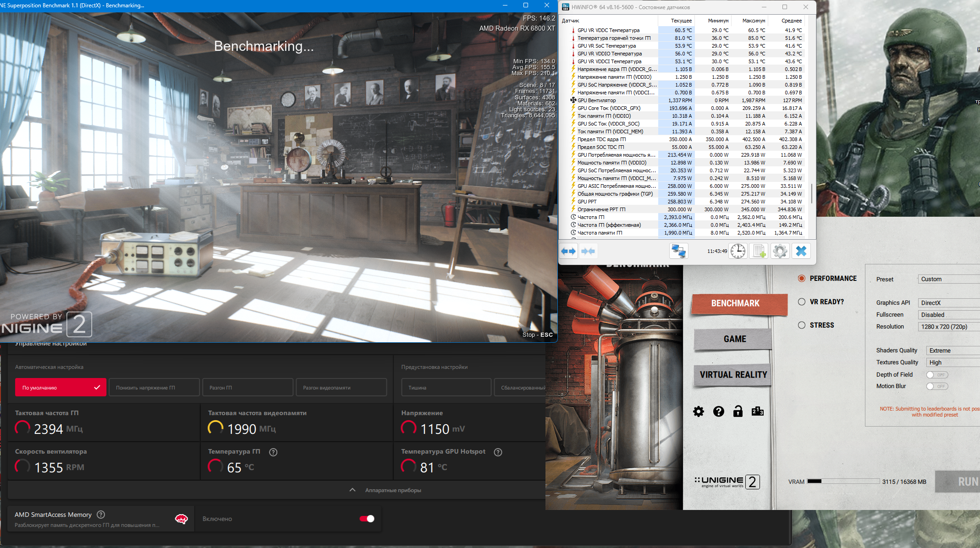980x548 pixels.
Task: Select the STRESS radio option
Action: (x=802, y=325)
